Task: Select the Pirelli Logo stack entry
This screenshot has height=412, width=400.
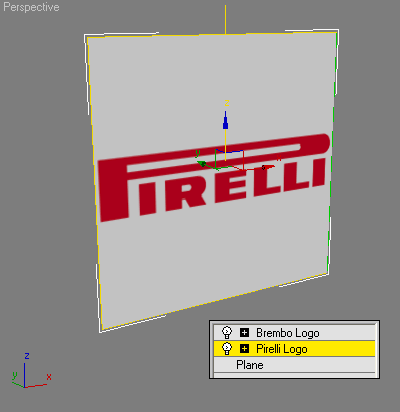Action: (294, 349)
